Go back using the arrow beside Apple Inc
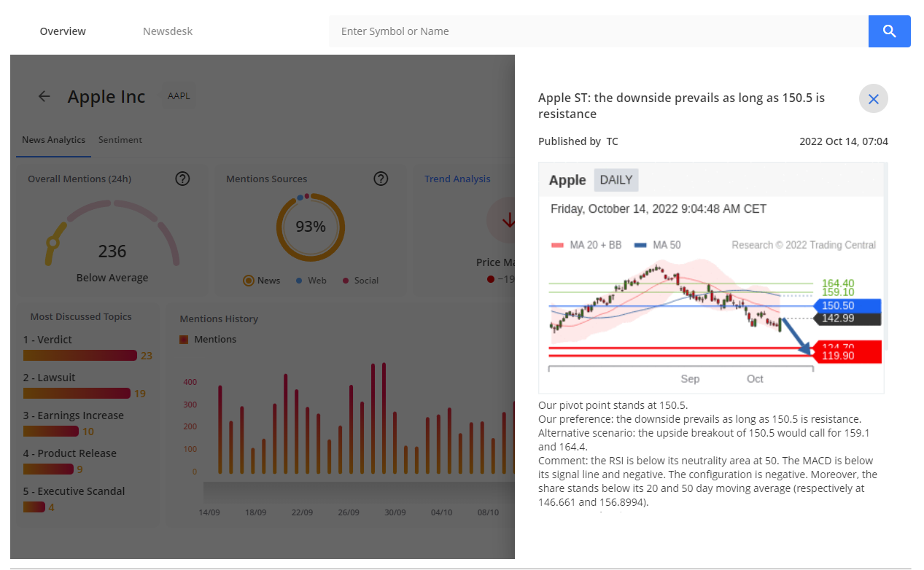Screen dimensions: 924x570 point(44,96)
